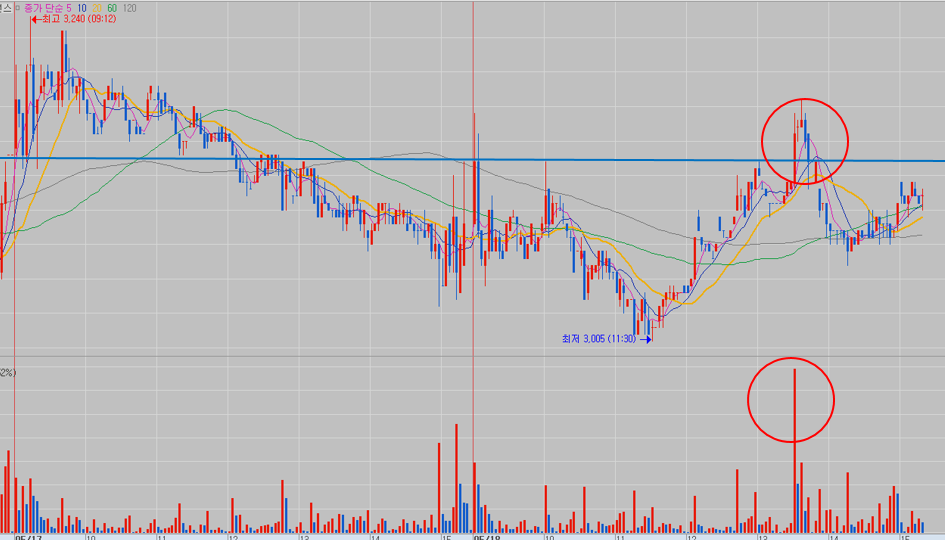The image size is (945, 540).
Task: Click the 05/18 date label on time axis
Action: (486, 537)
